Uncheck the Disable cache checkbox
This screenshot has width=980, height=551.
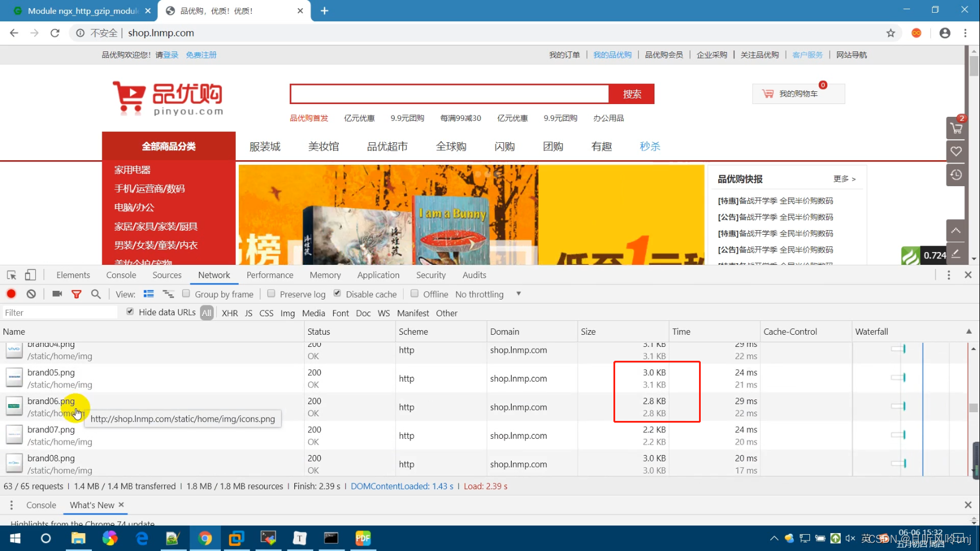pyautogui.click(x=337, y=294)
